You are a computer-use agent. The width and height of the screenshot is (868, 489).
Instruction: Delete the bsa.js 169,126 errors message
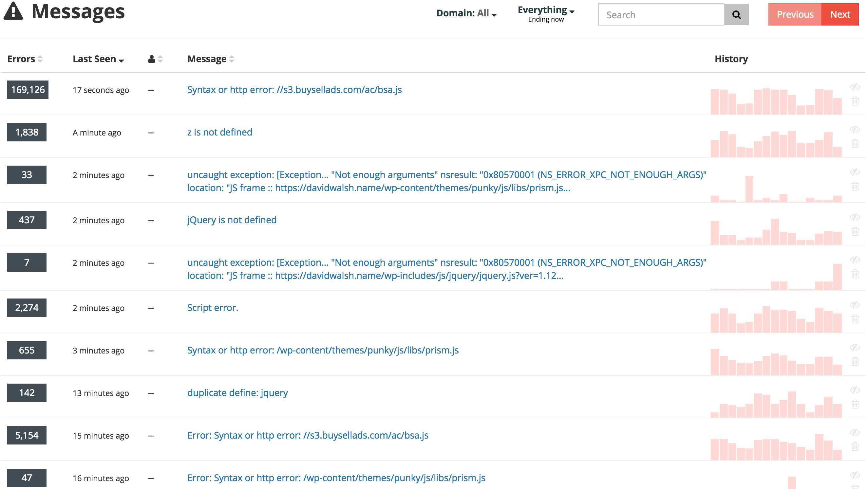(855, 101)
